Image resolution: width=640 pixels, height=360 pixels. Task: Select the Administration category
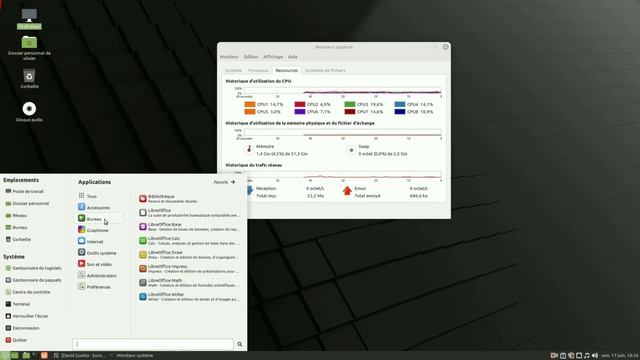tap(100, 276)
